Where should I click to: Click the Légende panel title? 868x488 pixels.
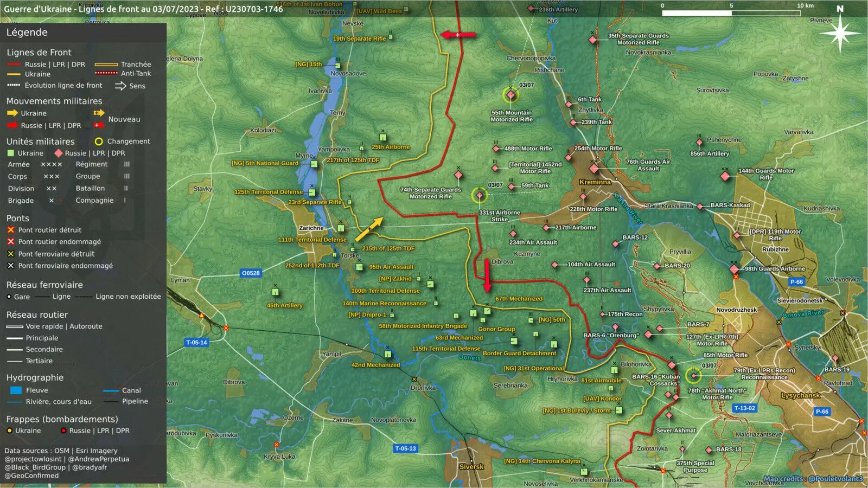point(27,33)
